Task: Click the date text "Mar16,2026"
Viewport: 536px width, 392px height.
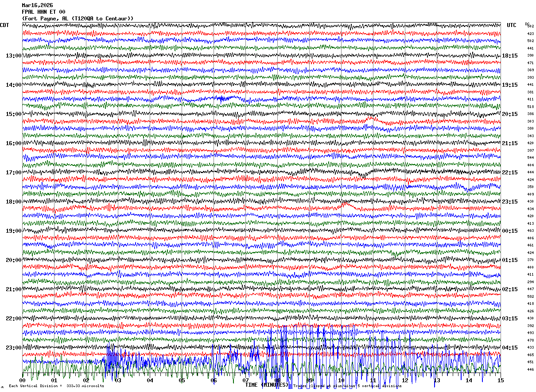Action: tap(37, 5)
